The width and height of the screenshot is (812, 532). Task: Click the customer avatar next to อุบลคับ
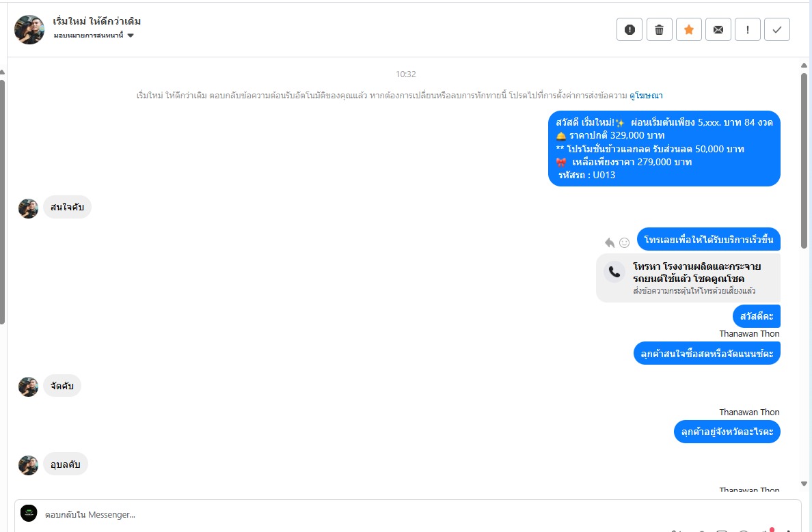(29, 464)
